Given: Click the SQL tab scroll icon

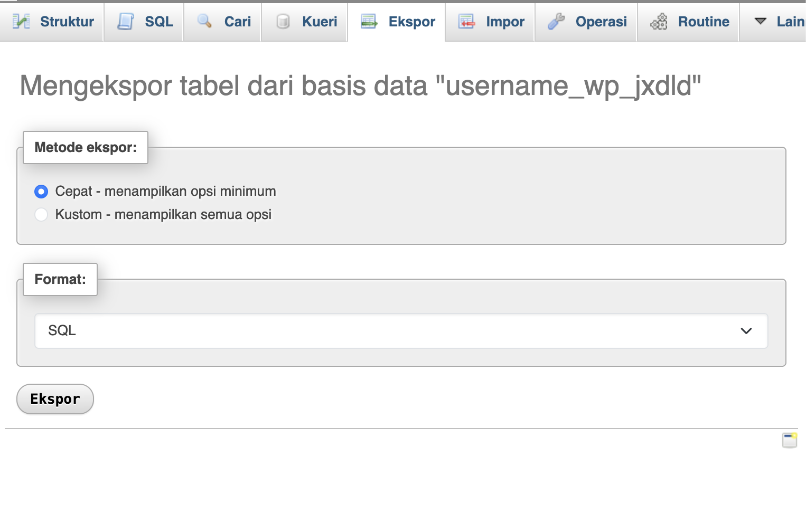Looking at the screenshot, I should (126, 22).
